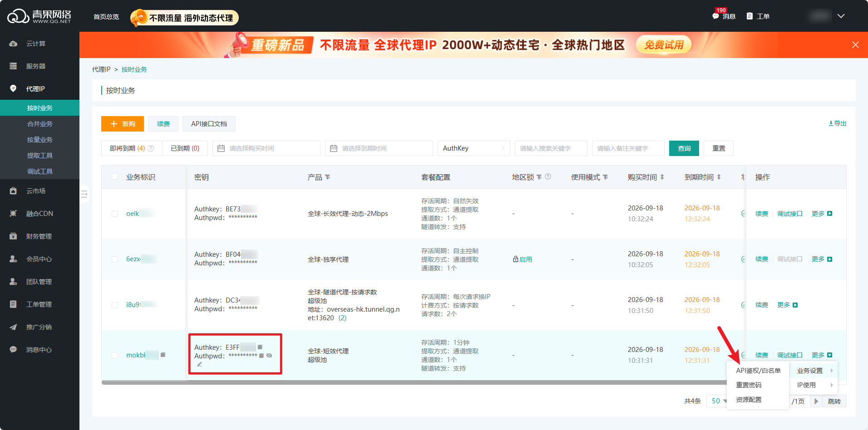Click the 新购 orange button
The width and height of the screenshot is (868, 430).
123,124
